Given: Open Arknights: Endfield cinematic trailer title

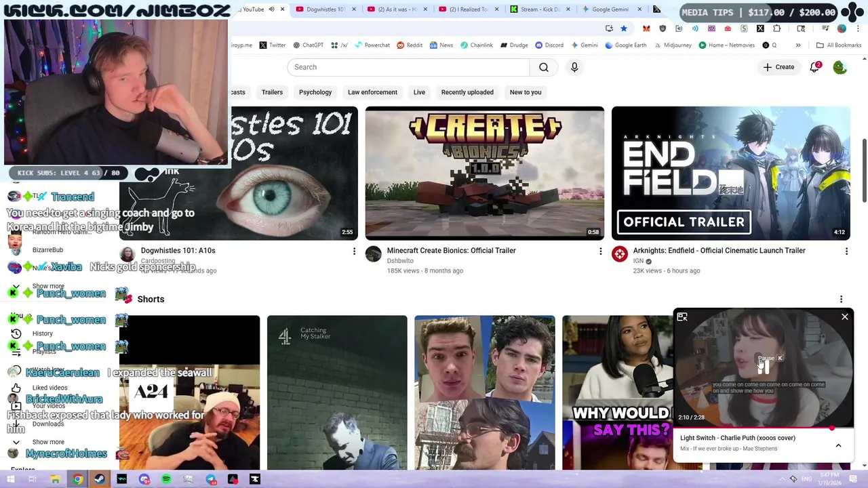Looking at the screenshot, I should tap(719, 250).
